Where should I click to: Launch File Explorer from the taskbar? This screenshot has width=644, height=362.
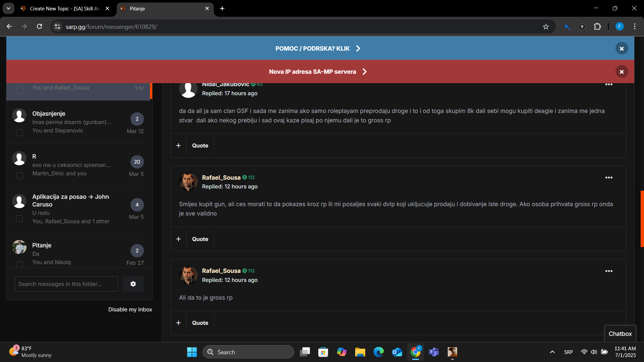(x=360, y=352)
